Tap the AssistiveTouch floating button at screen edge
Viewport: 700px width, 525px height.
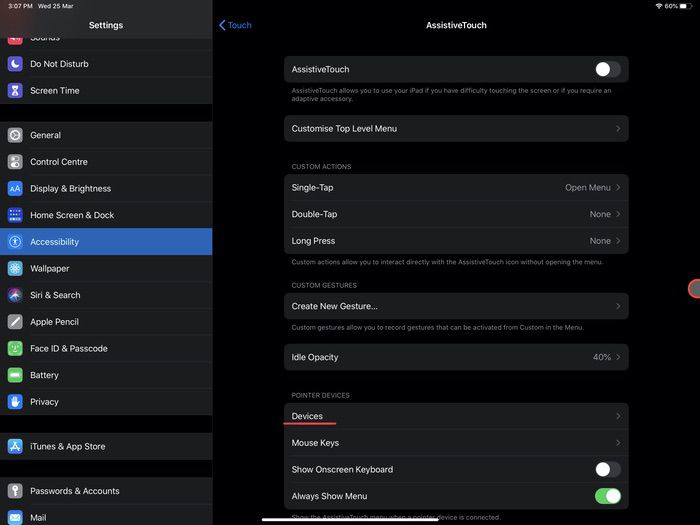(694, 288)
